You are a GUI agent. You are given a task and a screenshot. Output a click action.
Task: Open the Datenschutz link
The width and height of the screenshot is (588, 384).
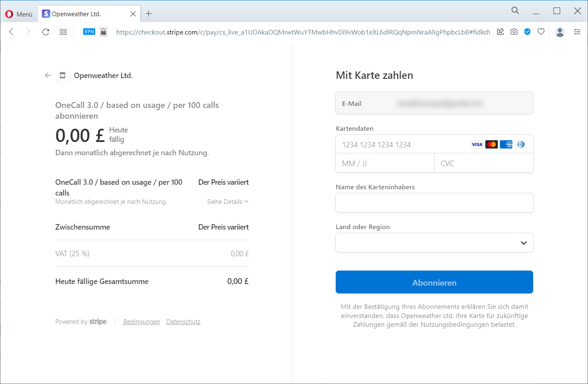pyautogui.click(x=183, y=322)
